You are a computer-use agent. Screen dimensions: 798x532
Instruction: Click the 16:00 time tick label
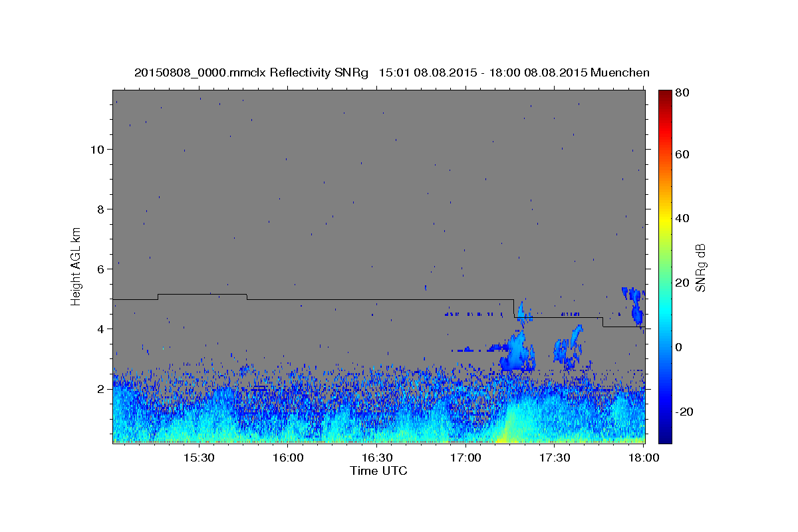pos(287,458)
